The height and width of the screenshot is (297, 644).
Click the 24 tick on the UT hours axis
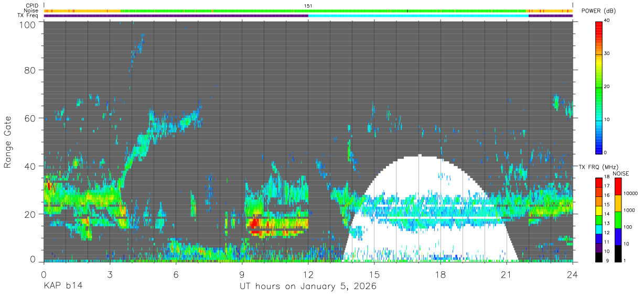[573, 274]
